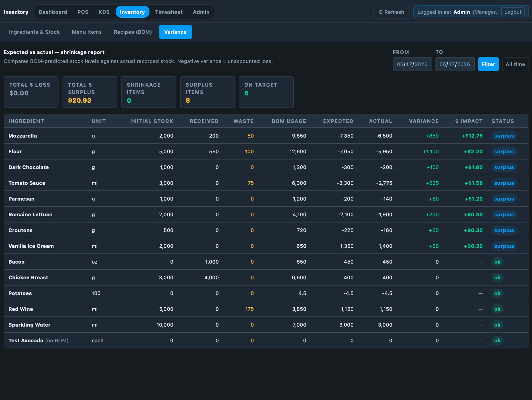Switch to the POS section
The width and height of the screenshot is (532, 400).
pos(83,12)
